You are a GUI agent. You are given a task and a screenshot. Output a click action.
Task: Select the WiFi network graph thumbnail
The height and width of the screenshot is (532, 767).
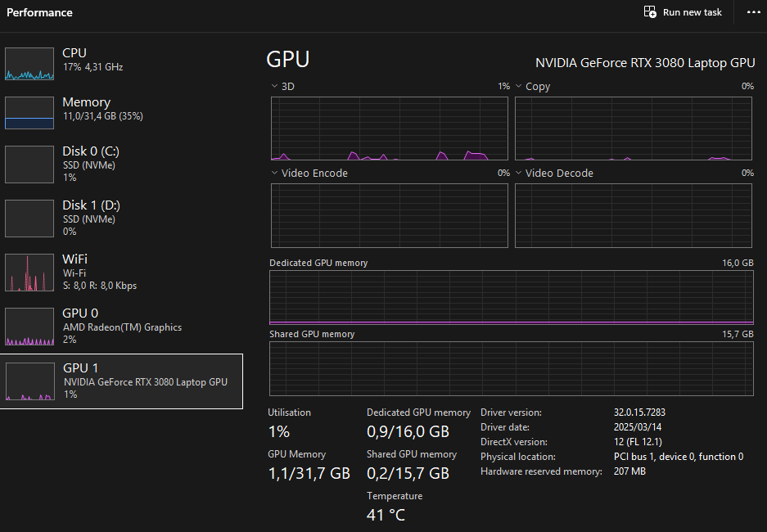tap(29, 273)
